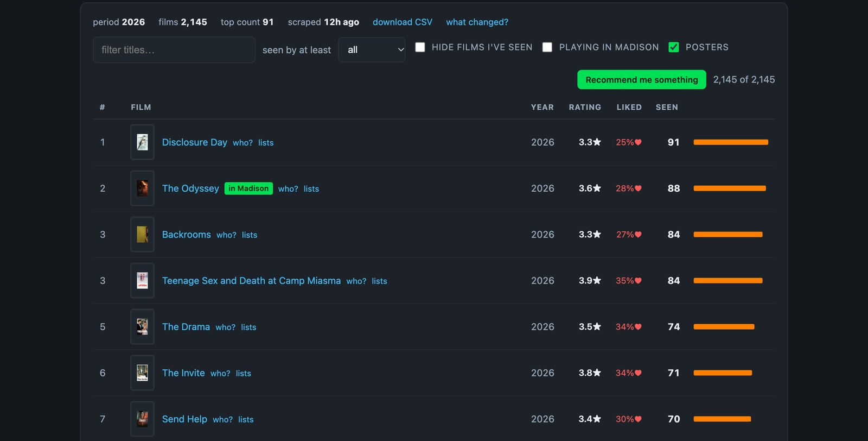Open Send Help poster thumbnail
Viewport: 868px width, 441px height.
(x=142, y=419)
